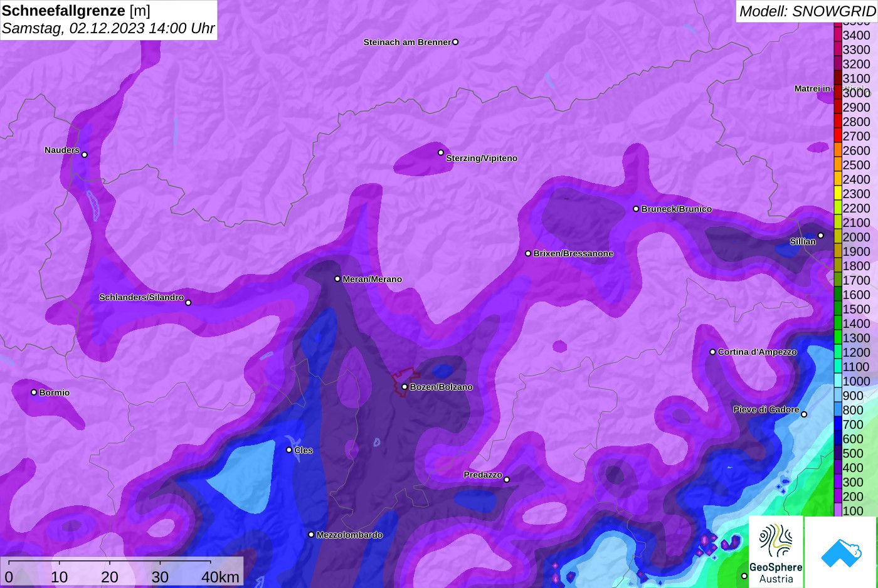Click the red 2700 legend swatch
Image resolution: width=878 pixels, height=588 pixels.
(x=838, y=136)
